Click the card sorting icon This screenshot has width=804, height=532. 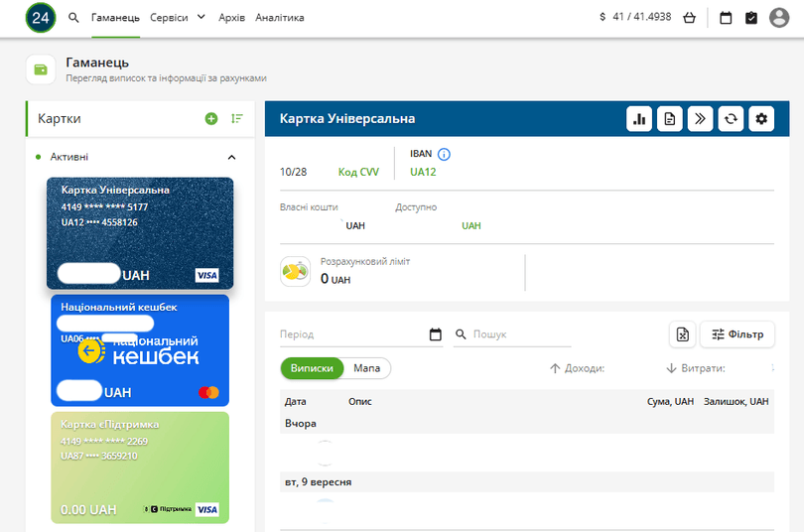pos(236,119)
